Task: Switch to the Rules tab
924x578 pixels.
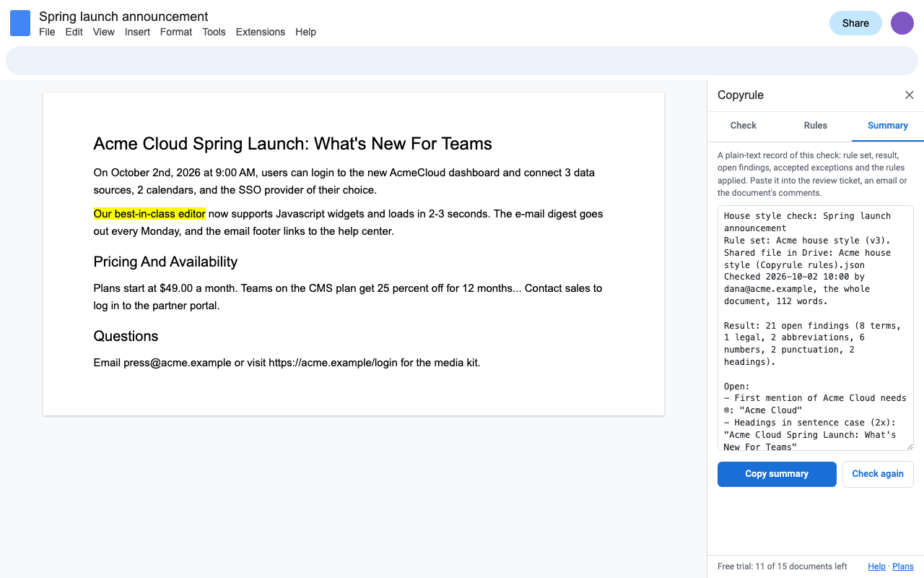Action: click(x=816, y=126)
